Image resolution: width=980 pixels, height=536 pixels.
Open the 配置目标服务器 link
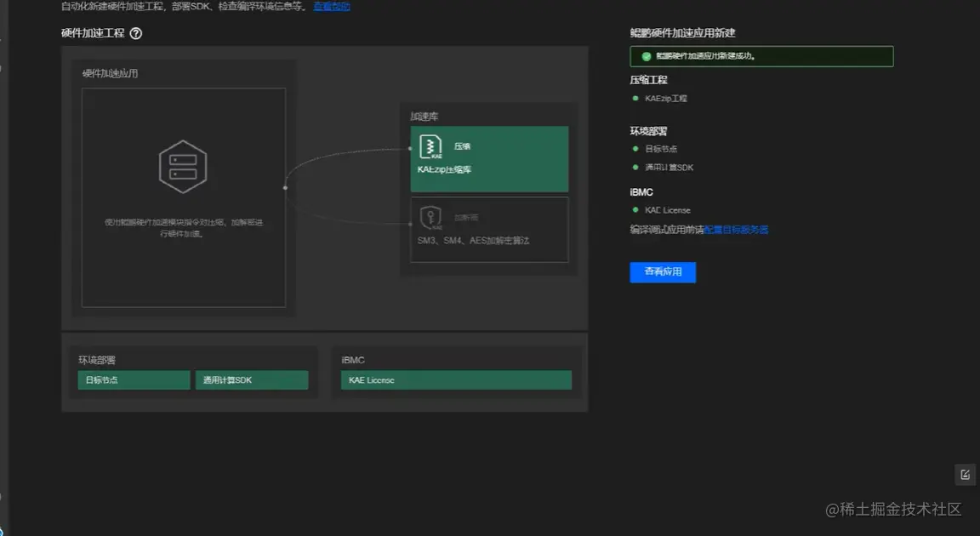(736, 230)
